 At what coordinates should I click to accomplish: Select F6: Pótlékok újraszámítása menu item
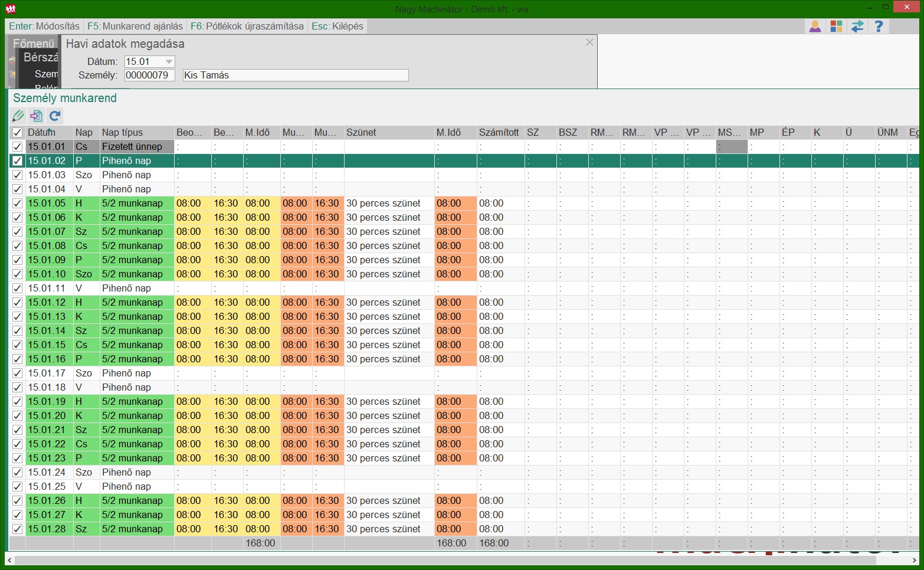(x=247, y=26)
